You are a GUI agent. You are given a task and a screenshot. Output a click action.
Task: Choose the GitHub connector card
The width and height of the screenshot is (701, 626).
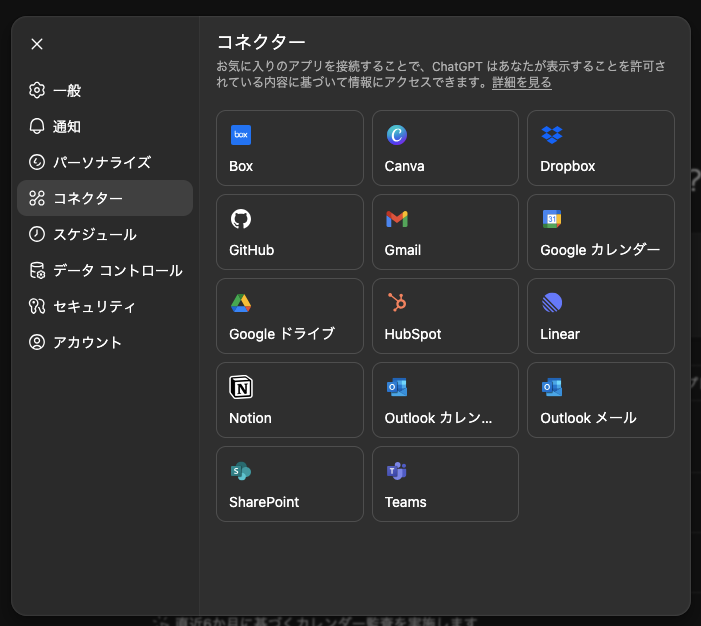pos(290,232)
